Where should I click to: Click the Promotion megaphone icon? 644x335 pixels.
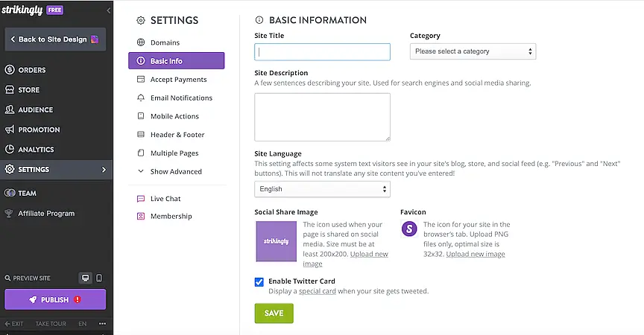[10, 130]
